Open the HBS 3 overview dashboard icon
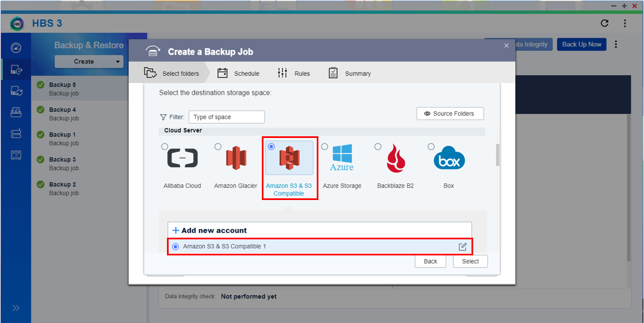 tap(16, 48)
